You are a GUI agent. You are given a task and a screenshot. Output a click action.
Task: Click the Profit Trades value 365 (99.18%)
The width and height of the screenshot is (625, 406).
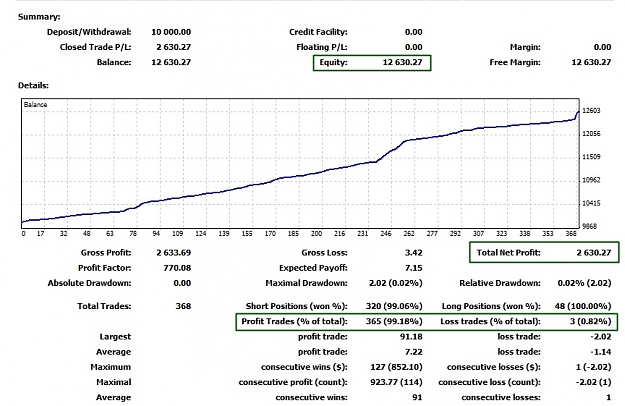tap(394, 321)
